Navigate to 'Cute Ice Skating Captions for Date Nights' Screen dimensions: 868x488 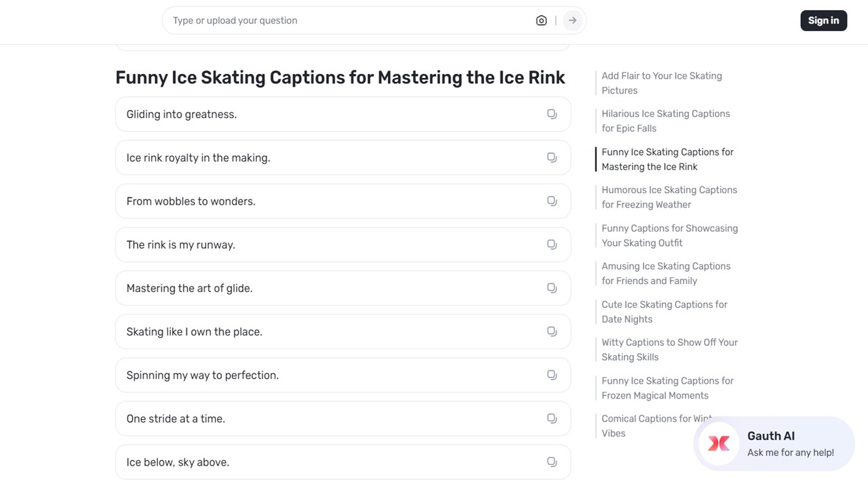(x=664, y=312)
